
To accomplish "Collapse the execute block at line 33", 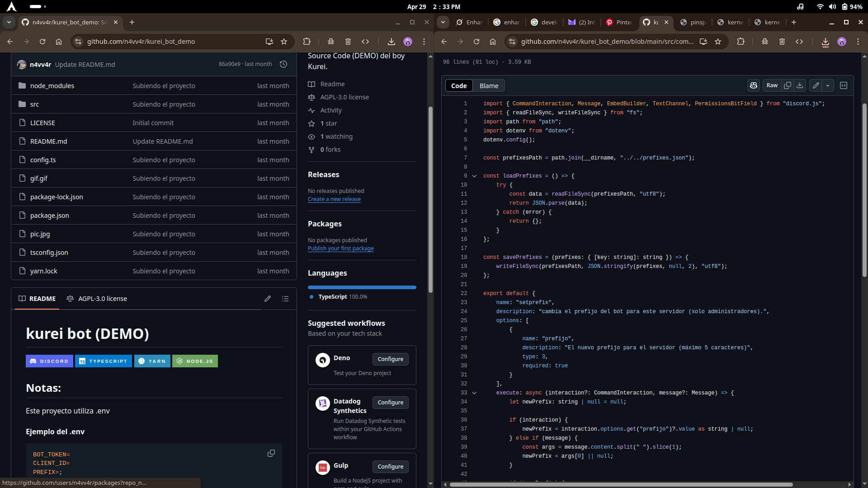I will 474,393.
